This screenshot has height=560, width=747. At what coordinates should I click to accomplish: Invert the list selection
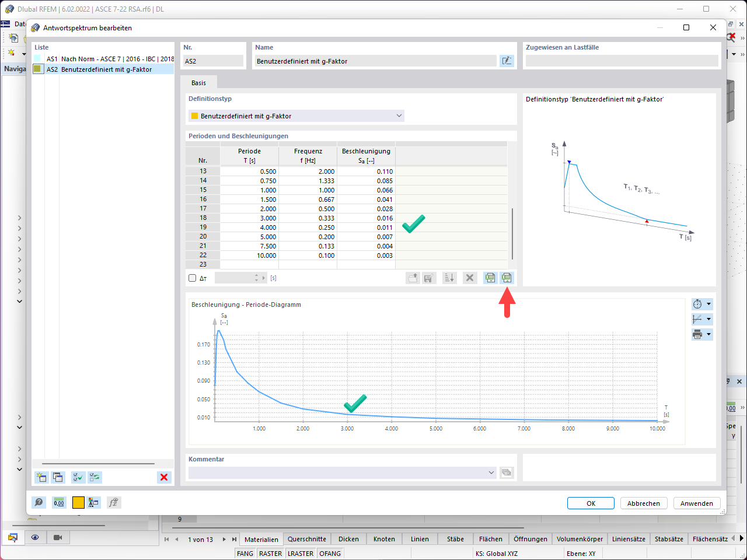click(95, 477)
